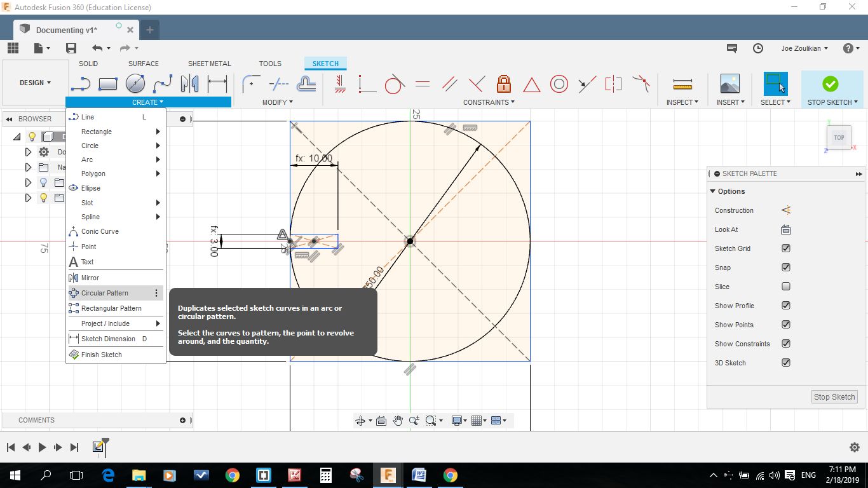
Task: Click the Sketch Dimension toolbar icon
Action: coord(217,83)
